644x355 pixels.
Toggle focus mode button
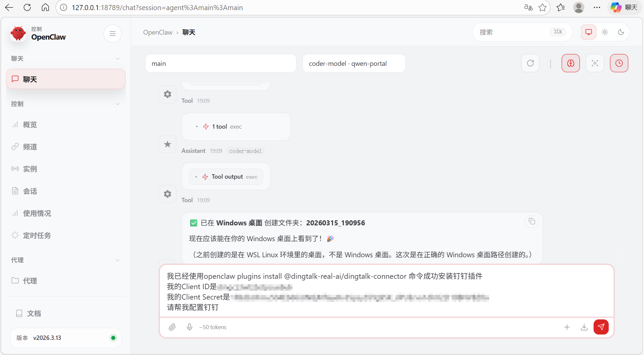pyautogui.click(x=595, y=63)
